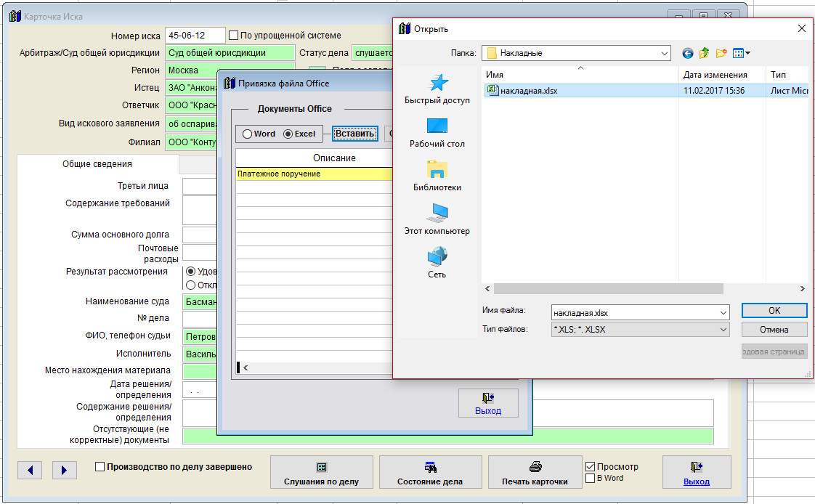Expand the Имя файла combo box
Image resolution: width=815 pixels, height=504 pixels.
tap(723, 312)
